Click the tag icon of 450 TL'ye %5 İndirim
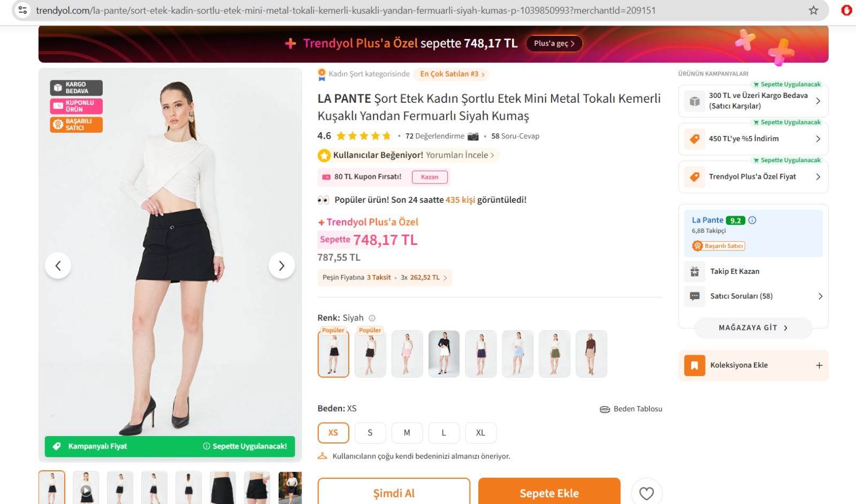856x504 pixels. (x=694, y=139)
